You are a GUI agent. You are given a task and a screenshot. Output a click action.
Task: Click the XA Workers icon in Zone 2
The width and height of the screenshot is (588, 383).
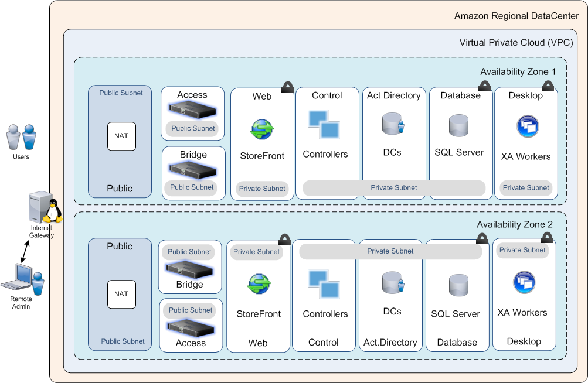[x=524, y=282]
